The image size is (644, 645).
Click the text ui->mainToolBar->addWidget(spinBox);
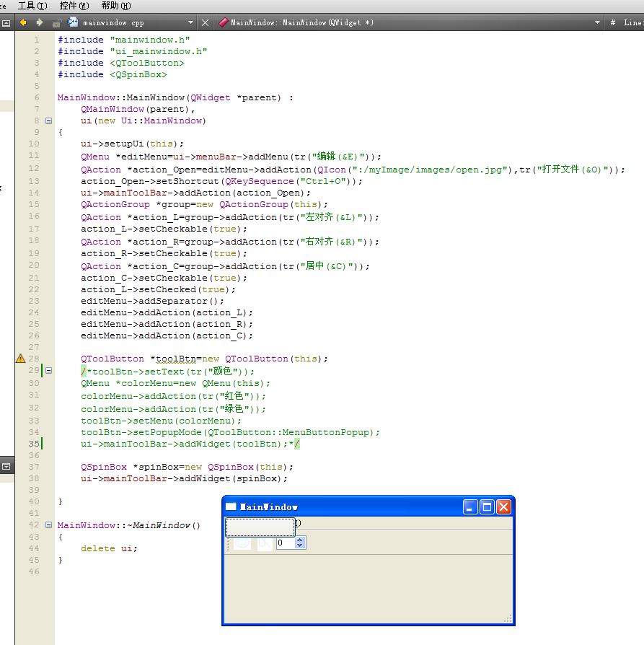coord(184,478)
